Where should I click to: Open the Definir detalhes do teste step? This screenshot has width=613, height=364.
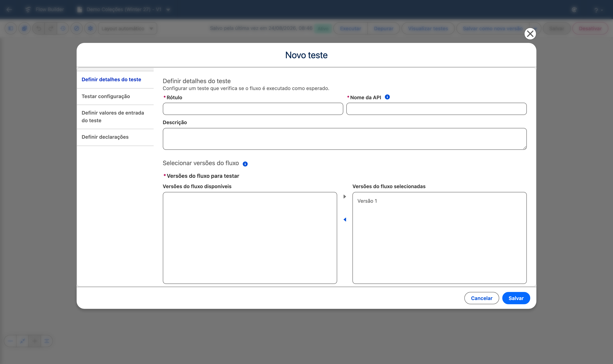tap(115, 80)
